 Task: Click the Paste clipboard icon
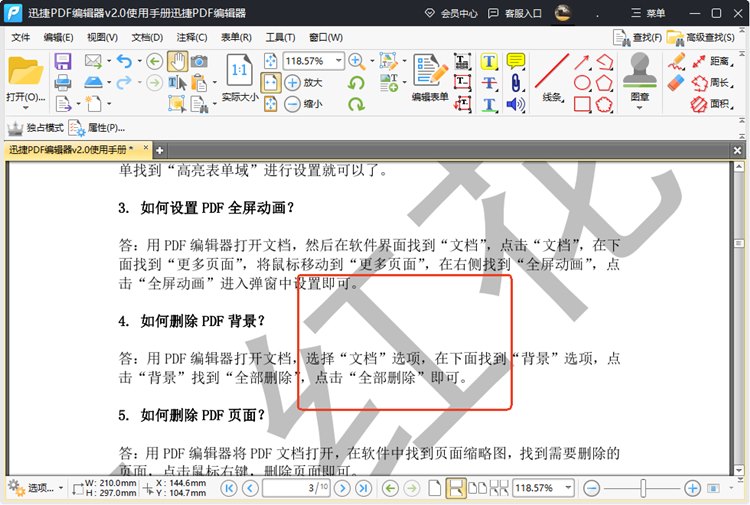pyautogui.click(x=199, y=83)
